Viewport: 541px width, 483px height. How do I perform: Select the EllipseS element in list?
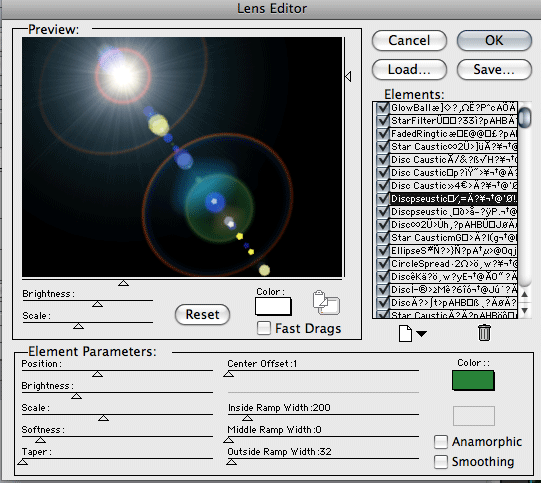pyautogui.click(x=453, y=250)
